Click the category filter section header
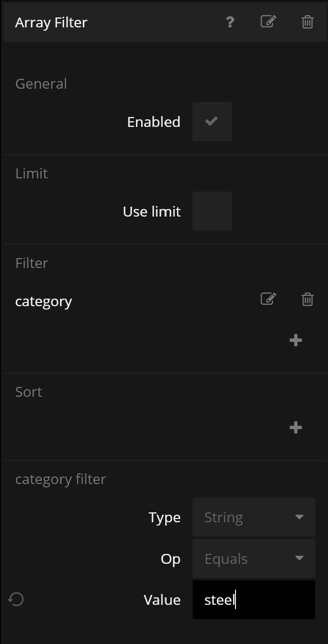This screenshot has width=328, height=644. [x=60, y=479]
